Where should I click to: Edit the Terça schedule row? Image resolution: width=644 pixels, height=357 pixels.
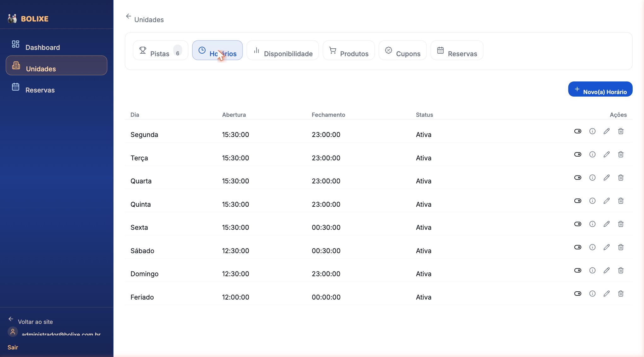click(606, 154)
